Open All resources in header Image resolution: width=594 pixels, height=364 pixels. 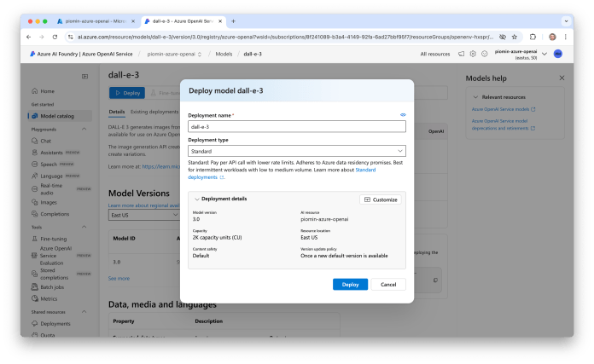pyautogui.click(x=435, y=54)
